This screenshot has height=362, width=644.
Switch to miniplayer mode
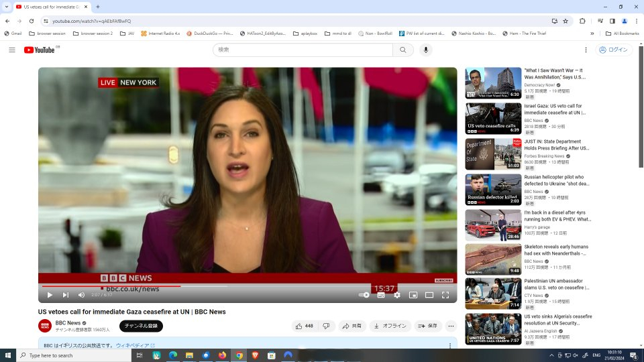click(413, 295)
